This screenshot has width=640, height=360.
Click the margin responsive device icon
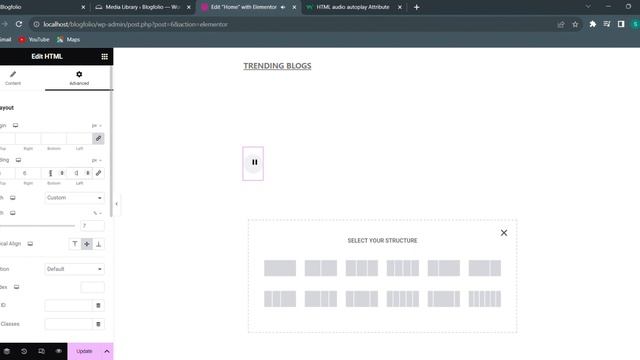(16, 125)
